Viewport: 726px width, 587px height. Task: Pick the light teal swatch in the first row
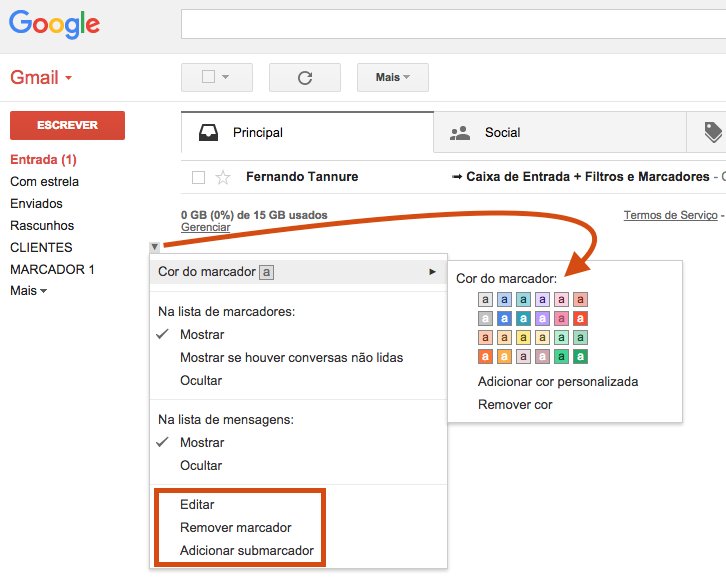click(523, 300)
